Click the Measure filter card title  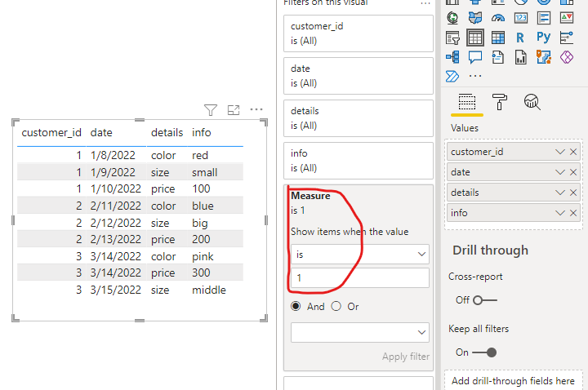pos(310,196)
